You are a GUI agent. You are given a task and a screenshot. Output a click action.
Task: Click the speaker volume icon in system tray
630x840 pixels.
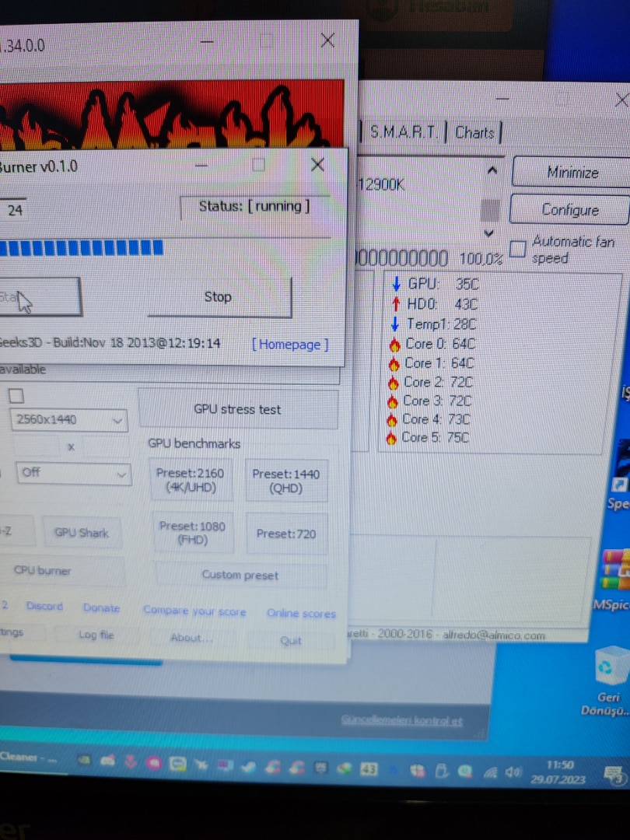point(512,772)
